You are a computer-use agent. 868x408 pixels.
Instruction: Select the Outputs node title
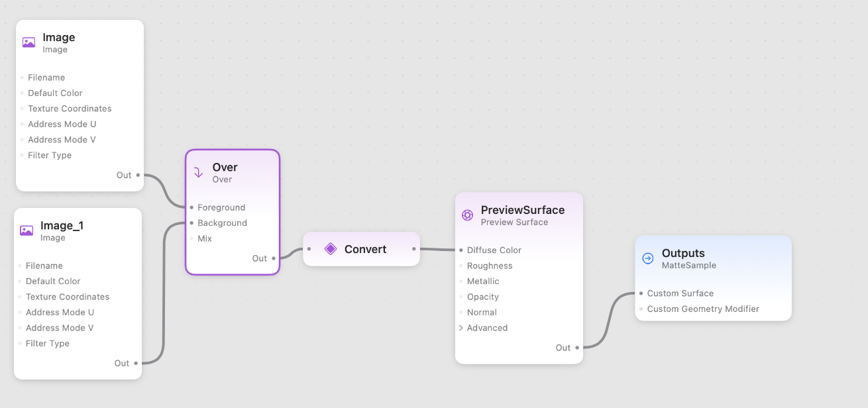click(x=683, y=253)
